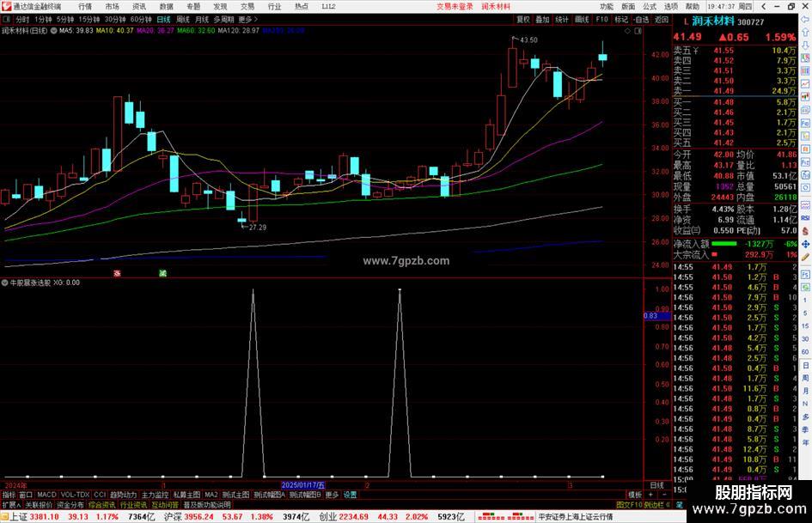Image resolution: width=812 pixels, height=523 pixels.
Task: Click the 月 period icon in right sidebar
Action: click(x=805, y=391)
